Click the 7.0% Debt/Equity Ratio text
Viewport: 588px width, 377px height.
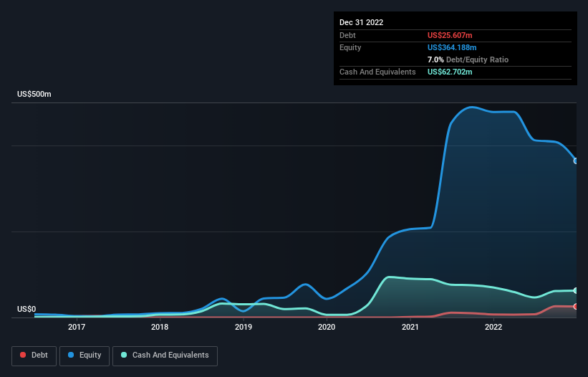tap(468, 59)
